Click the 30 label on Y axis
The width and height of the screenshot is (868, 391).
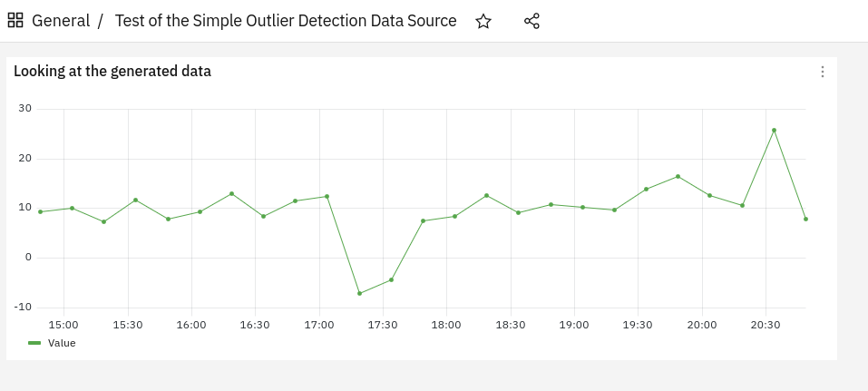pos(25,109)
